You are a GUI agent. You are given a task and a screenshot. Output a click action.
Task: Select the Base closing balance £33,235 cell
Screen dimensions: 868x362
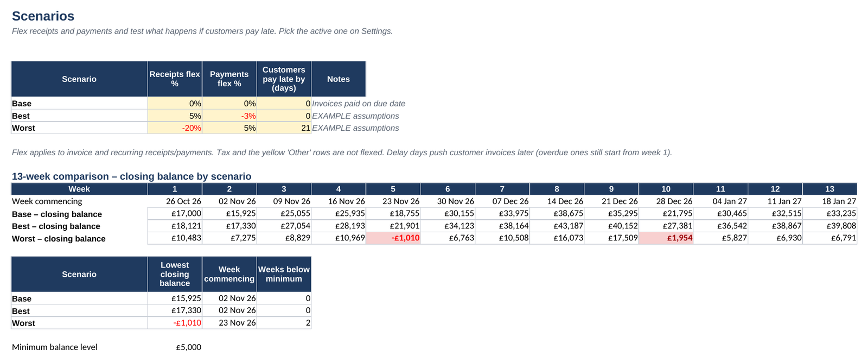click(x=830, y=213)
